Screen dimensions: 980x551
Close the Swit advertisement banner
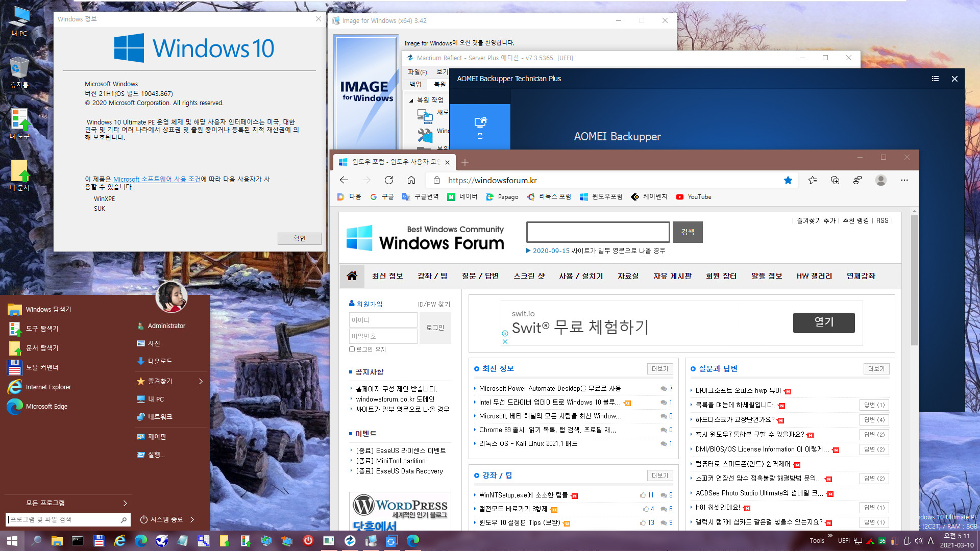(x=505, y=342)
